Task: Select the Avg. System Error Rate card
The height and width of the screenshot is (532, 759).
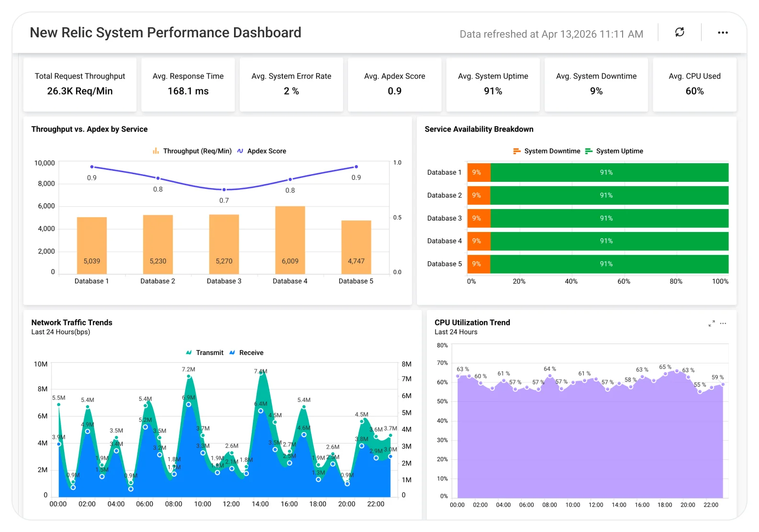Action: tap(291, 85)
